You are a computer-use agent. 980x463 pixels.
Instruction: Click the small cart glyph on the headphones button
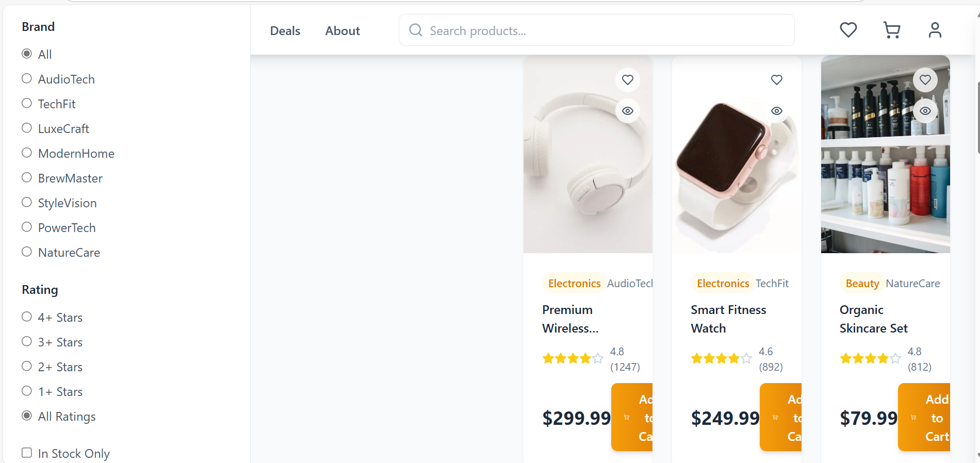627,418
